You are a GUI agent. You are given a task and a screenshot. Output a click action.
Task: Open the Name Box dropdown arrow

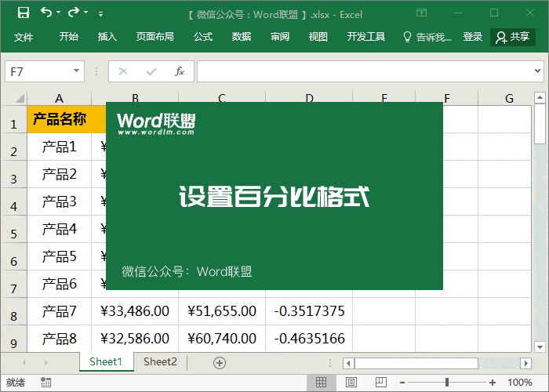(x=77, y=71)
